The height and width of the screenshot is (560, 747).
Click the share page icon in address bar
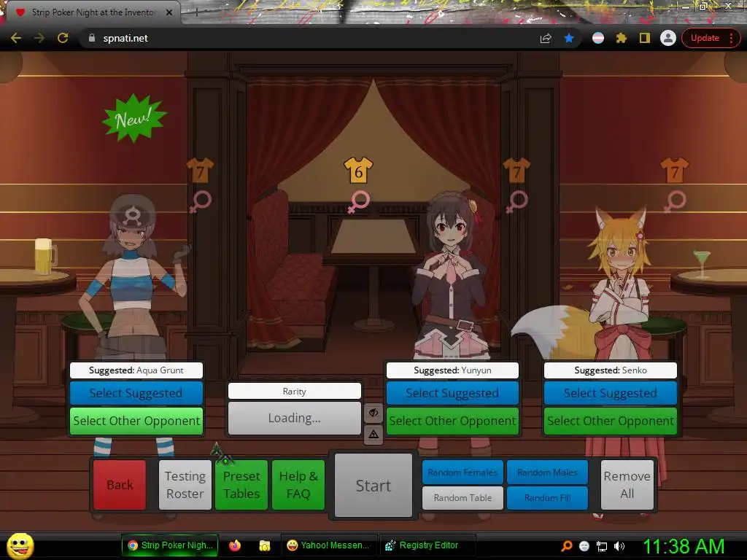546,38
